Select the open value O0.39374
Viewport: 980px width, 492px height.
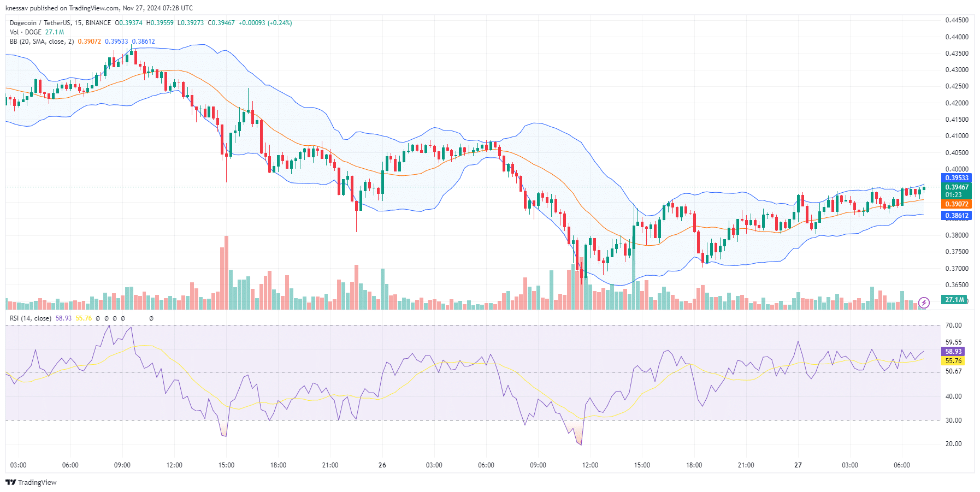128,23
